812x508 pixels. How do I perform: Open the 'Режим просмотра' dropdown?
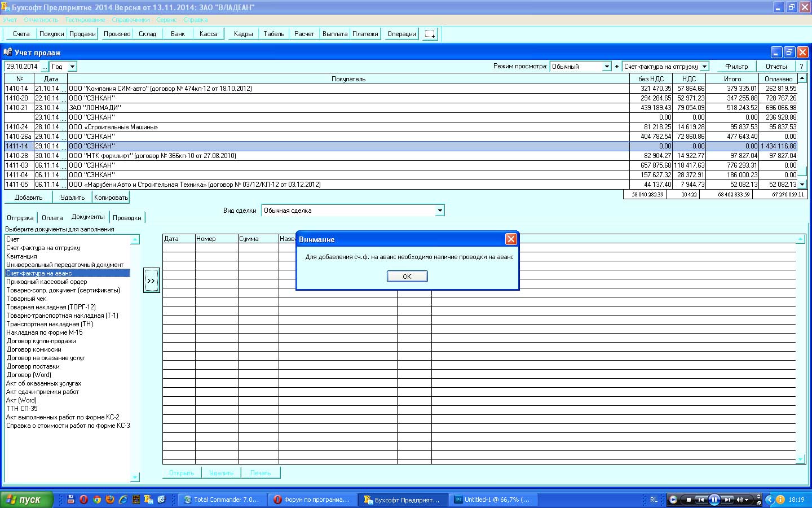(x=607, y=67)
